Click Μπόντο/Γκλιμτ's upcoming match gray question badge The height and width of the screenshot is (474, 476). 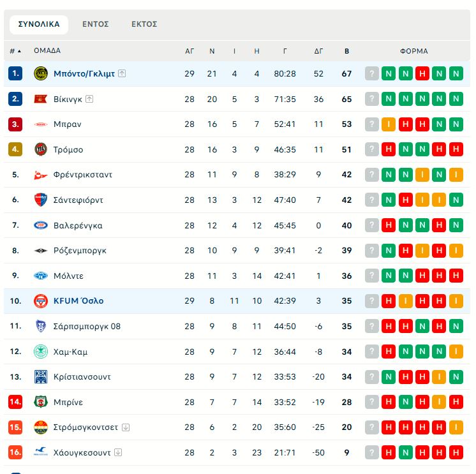(x=372, y=73)
